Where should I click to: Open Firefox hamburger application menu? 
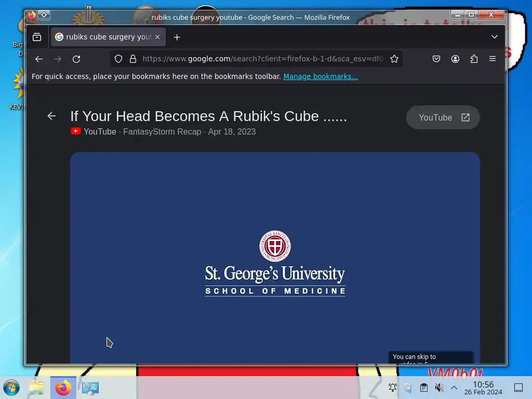(x=493, y=59)
